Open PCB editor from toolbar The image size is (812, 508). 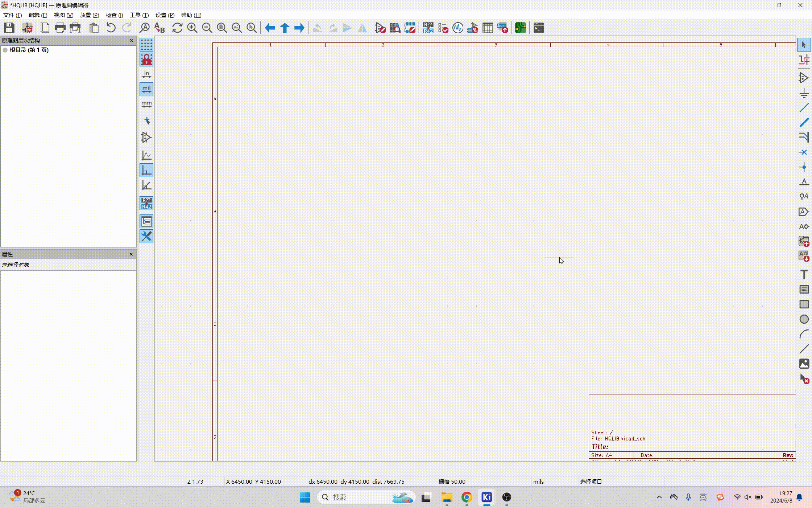pos(520,28)
